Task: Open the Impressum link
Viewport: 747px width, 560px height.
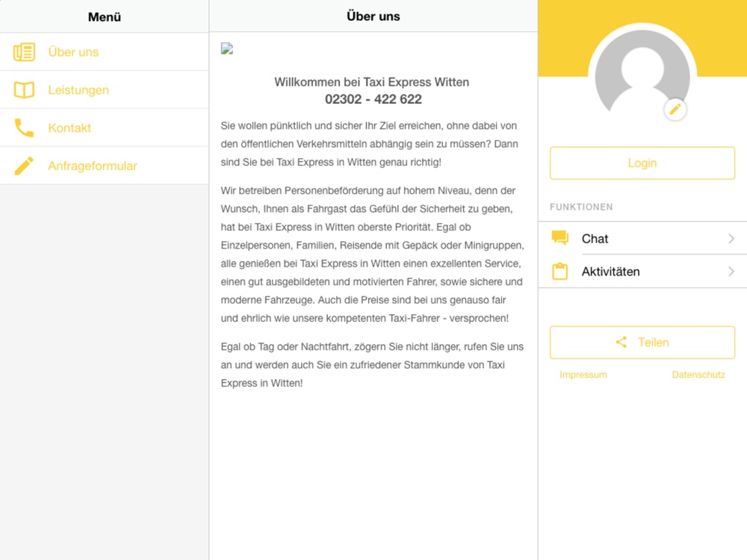Action: pos(583,375)
